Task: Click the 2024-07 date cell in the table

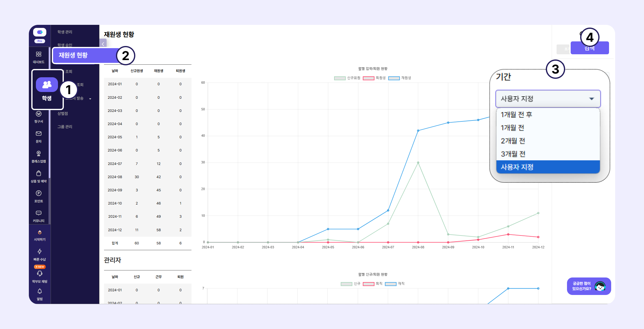Action: (x=115, y=164)
